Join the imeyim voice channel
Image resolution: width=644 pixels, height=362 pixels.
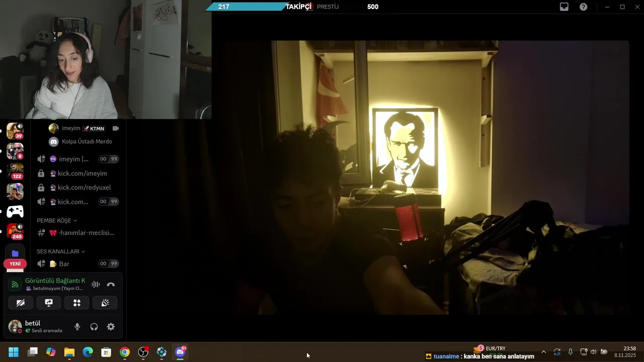pyautogui.click(x=78, y=159)
